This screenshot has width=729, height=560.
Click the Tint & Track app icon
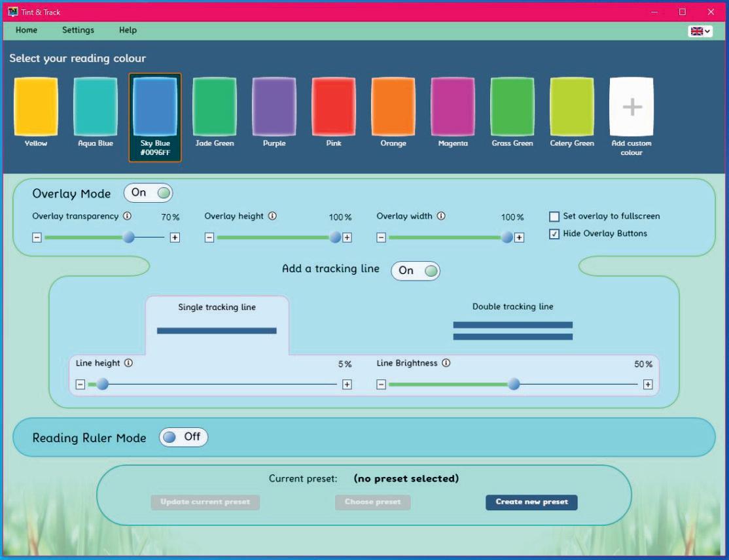12,12
